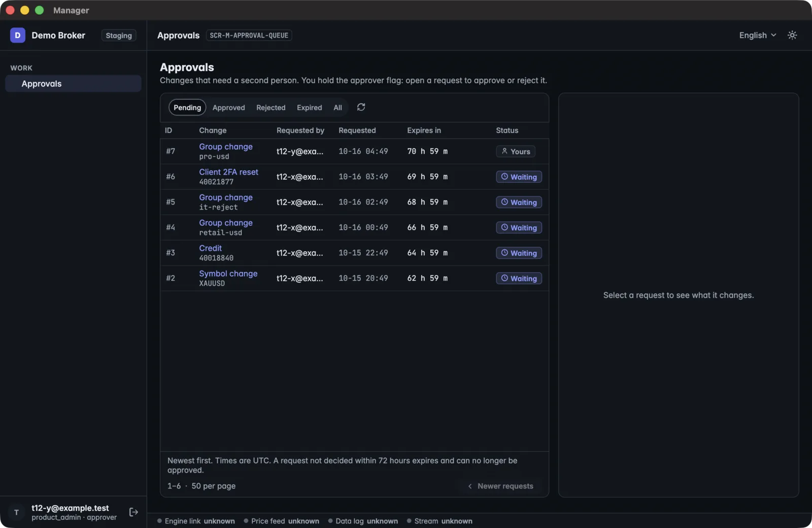Viewport: 812px width, 528px height.
Task: Click the Demo Broker D logo
Action: pyautogui.click(x=18, y=35)
